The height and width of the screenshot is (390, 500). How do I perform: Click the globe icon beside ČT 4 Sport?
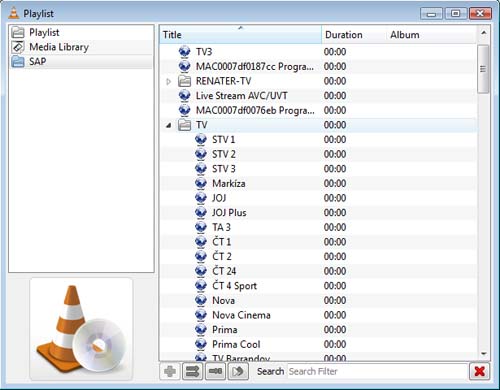click(x=201, y=286)
